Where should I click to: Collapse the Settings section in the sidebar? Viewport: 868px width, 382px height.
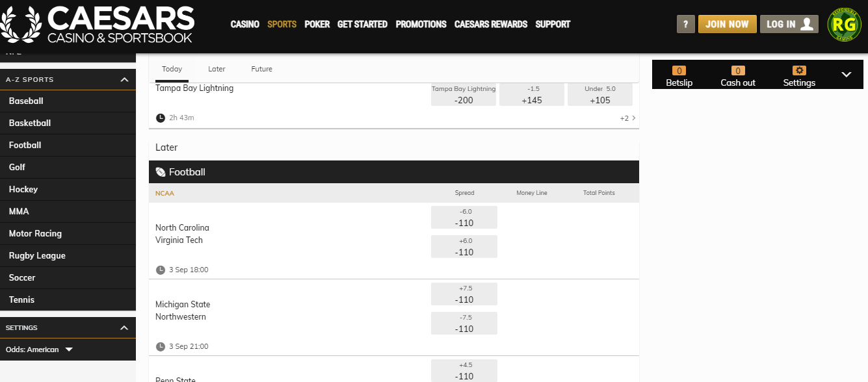tap(124, 327)
